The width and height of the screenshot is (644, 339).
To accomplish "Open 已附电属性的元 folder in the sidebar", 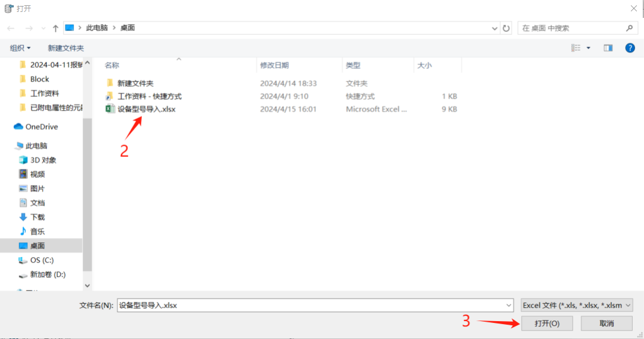I will click(x=56, y=107).
